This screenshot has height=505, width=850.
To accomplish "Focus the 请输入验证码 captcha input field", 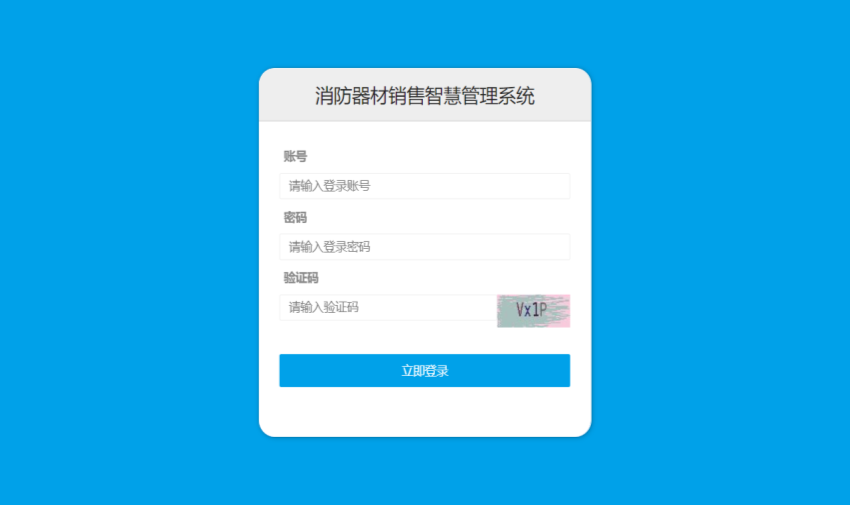I will tap(388, 307).
